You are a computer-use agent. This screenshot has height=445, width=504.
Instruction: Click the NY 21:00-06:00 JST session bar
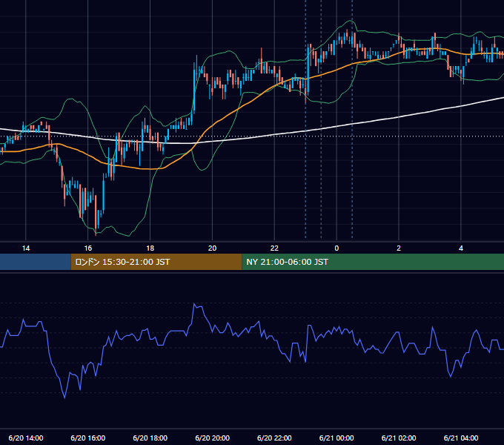pyautogui.click(x=373, y=262)
